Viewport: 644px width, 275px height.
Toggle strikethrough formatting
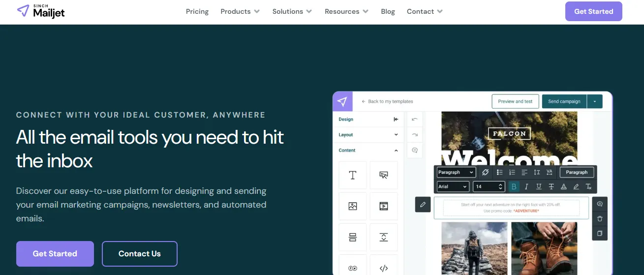[551, 186]
